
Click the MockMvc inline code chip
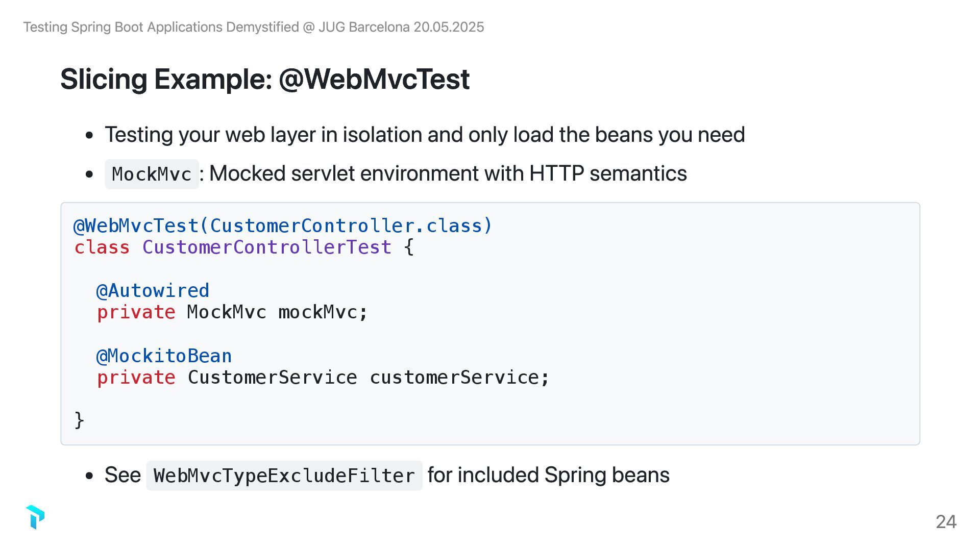[152, 174]
